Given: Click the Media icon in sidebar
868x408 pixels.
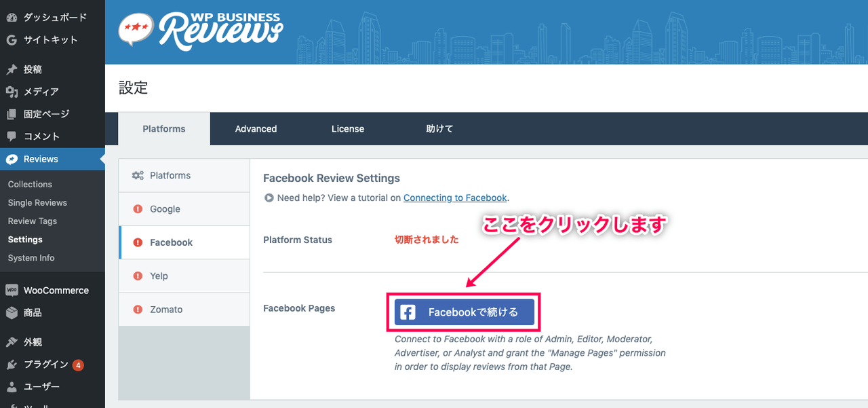Looking at the screenshot, I should (x=12, y=92).
